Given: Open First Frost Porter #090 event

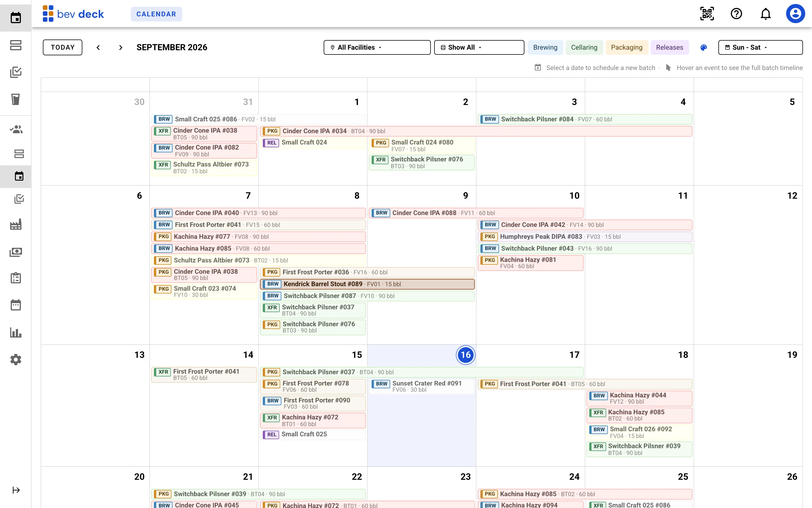Looking at the screenshot, I should coord(313,404).
